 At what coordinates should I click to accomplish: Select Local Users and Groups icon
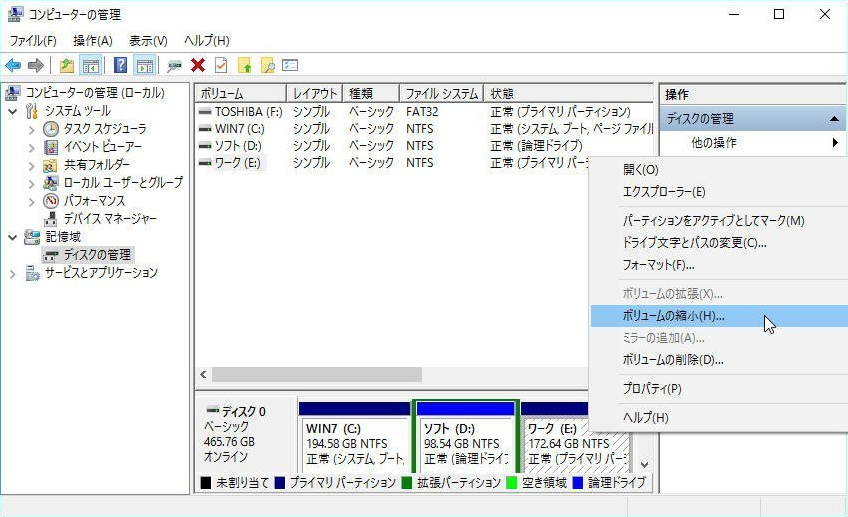pyautogui.click(x=51, y=183)
